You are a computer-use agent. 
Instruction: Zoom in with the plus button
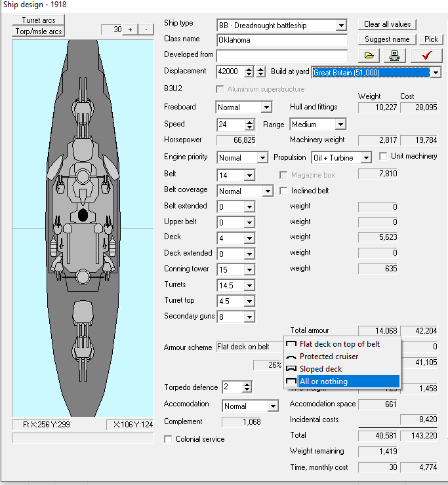pyautogui.click(x=130, y=29)
